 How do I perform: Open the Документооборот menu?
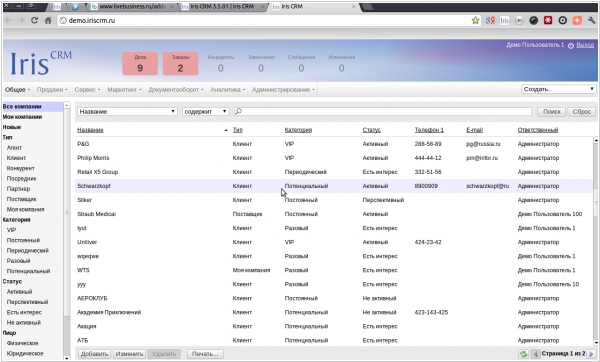pos(176,90)
